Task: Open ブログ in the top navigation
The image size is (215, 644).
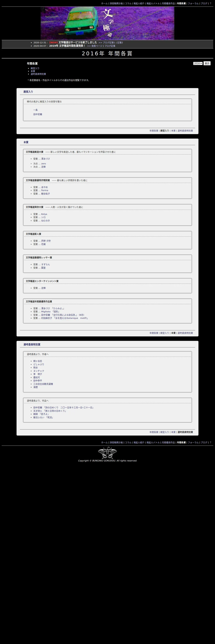Action: (204, 4)
